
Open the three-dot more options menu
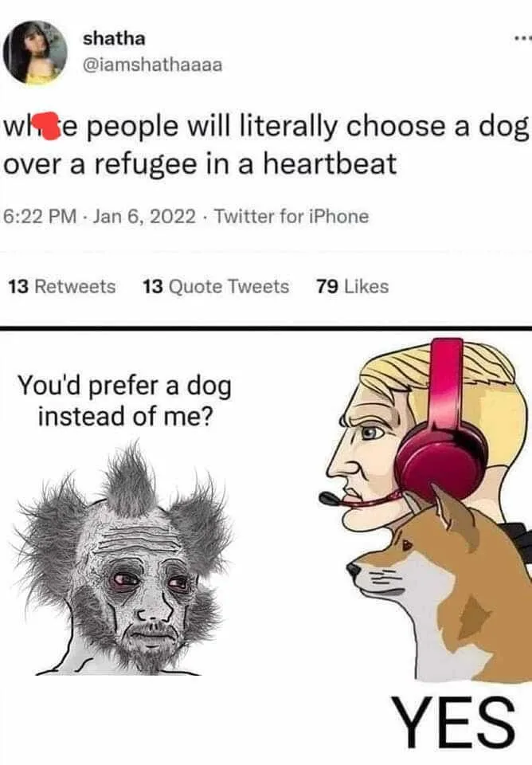[x=522, y=37]
